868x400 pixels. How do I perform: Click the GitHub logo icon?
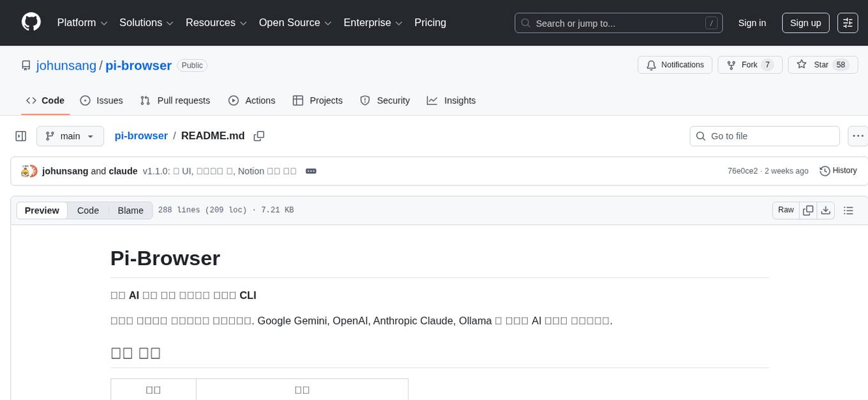pyautogui.click(x=31, y=22)
